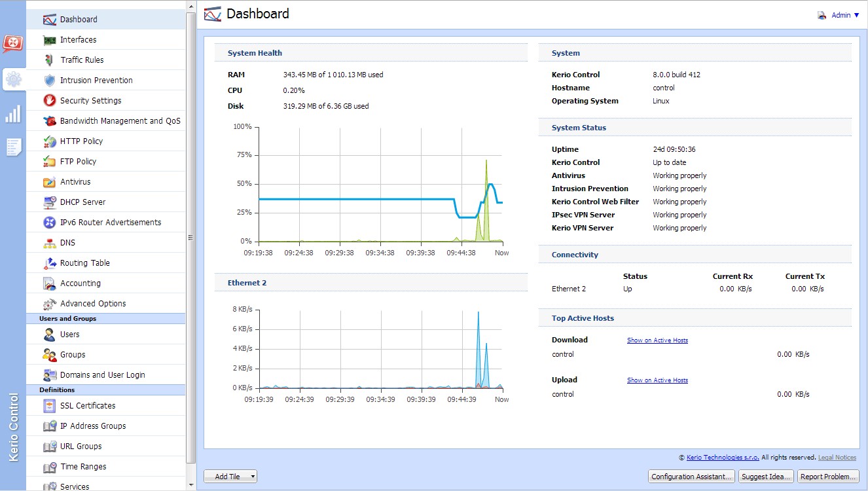Follow the Kerio Technologies s.r.o. link

[723, 458]
